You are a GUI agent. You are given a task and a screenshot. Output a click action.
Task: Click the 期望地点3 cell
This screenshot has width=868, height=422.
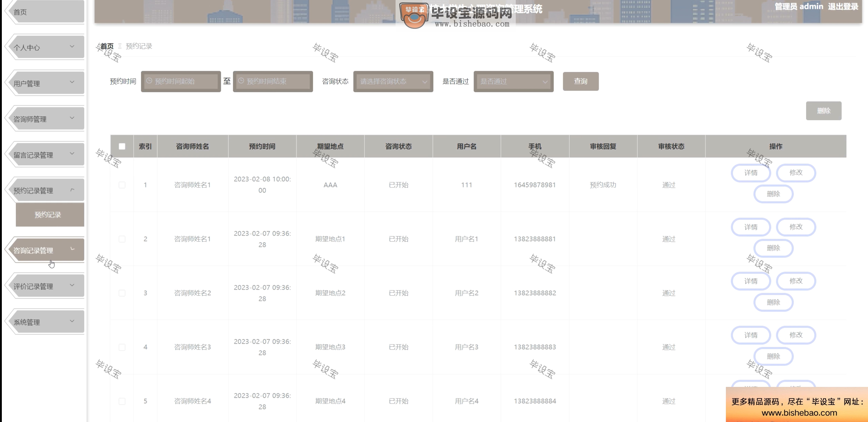(x=330, y=347)
